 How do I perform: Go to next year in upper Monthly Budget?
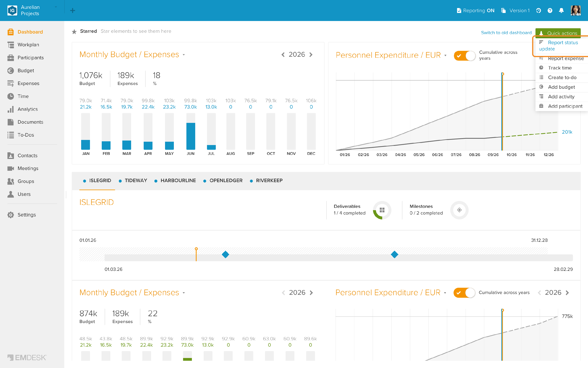311,55
